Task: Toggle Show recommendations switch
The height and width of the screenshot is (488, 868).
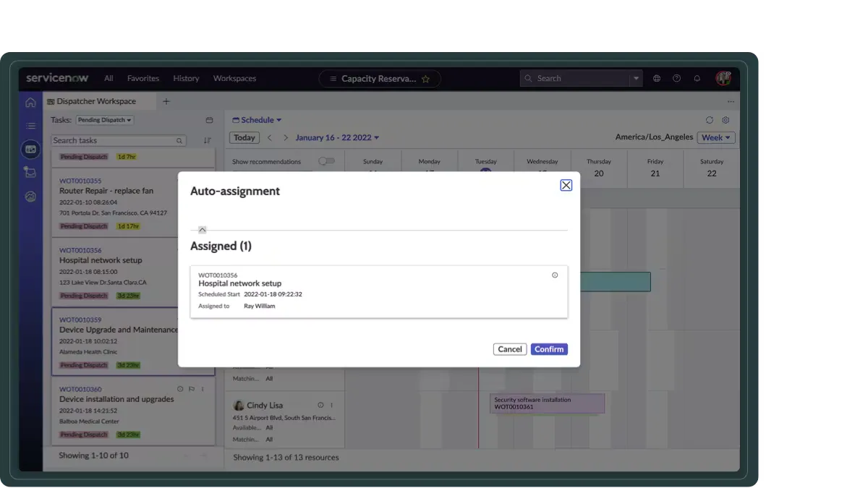Action: [326, 161]
